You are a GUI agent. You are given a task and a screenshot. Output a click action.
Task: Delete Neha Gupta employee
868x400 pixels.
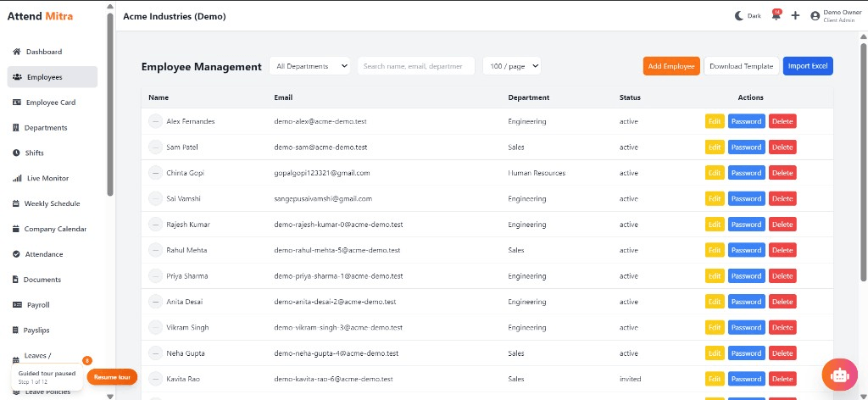[782, 353]
